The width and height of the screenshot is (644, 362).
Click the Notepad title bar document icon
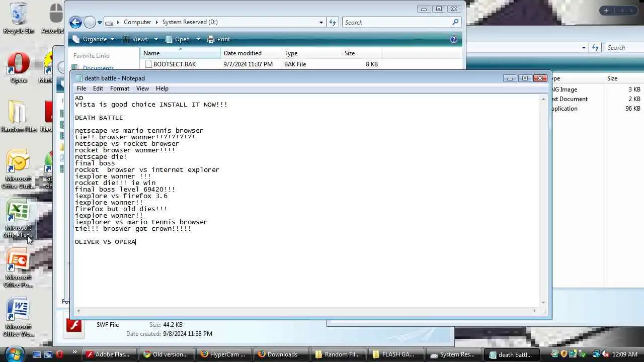click(x=79, y=78)
